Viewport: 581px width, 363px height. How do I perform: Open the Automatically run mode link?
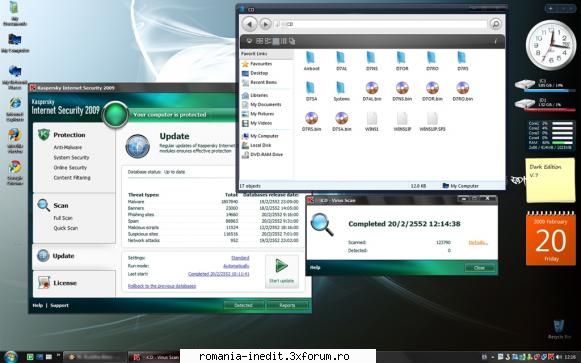click(x=236, y=266)
